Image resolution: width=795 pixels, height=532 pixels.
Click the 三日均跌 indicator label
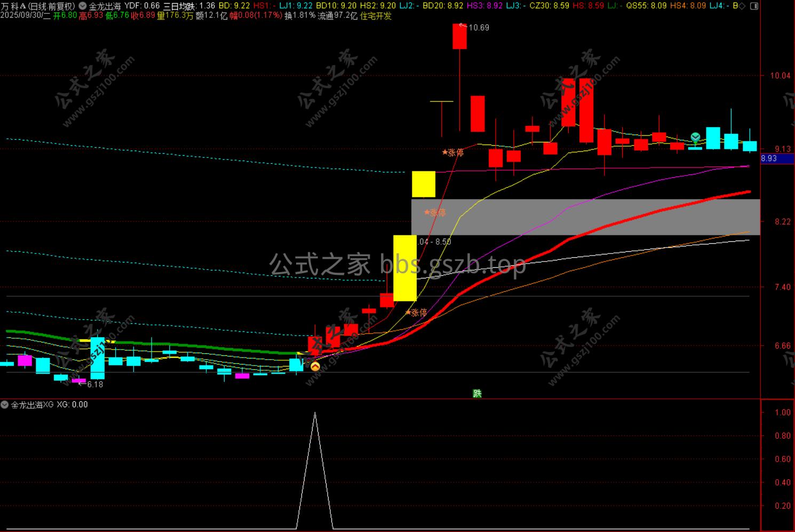coord(179,6)
